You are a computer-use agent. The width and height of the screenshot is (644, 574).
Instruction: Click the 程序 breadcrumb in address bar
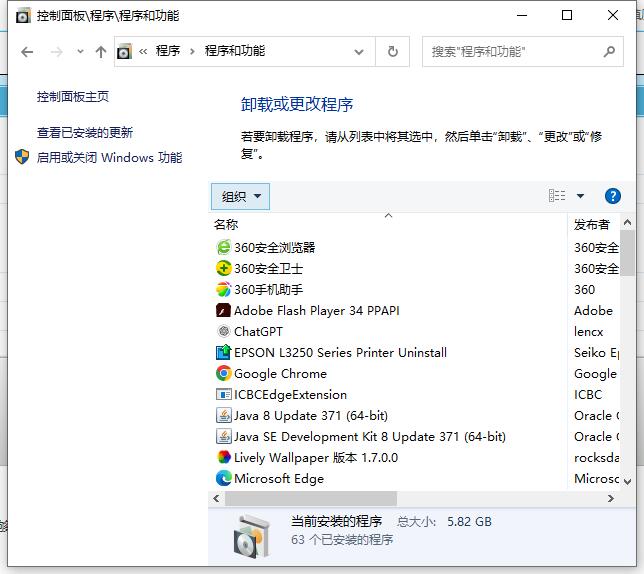168,51
